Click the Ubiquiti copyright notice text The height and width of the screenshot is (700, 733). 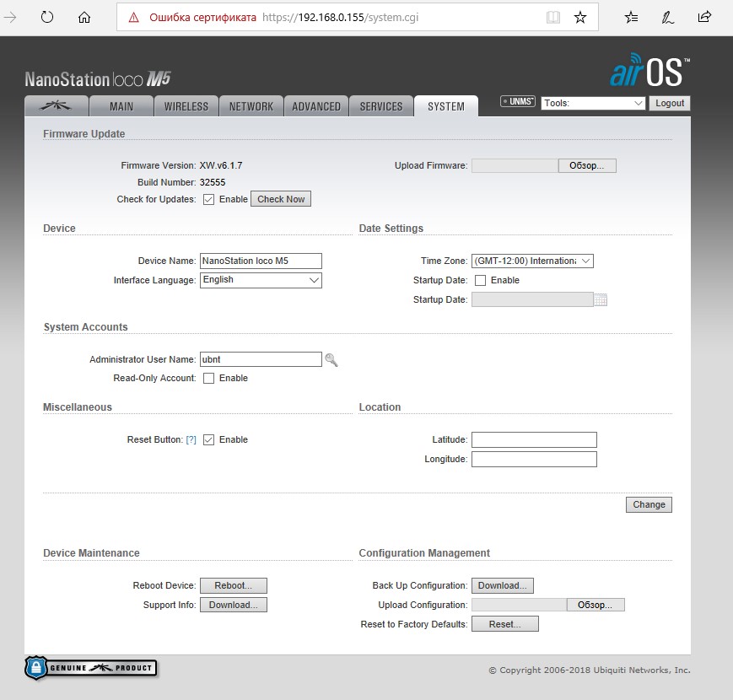click(x=589, y=670)
